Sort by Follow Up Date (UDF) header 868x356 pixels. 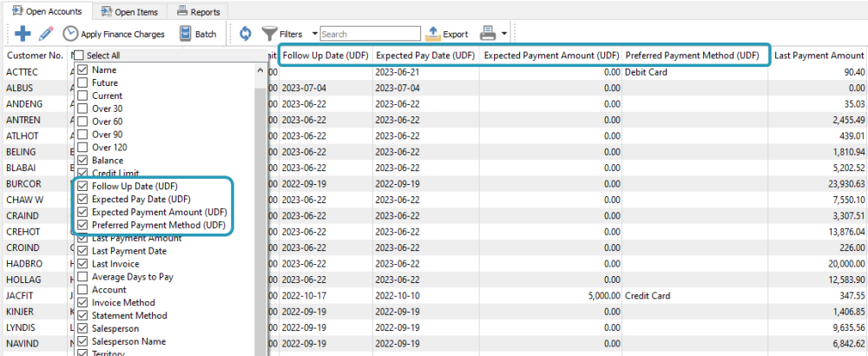[325, 56]
